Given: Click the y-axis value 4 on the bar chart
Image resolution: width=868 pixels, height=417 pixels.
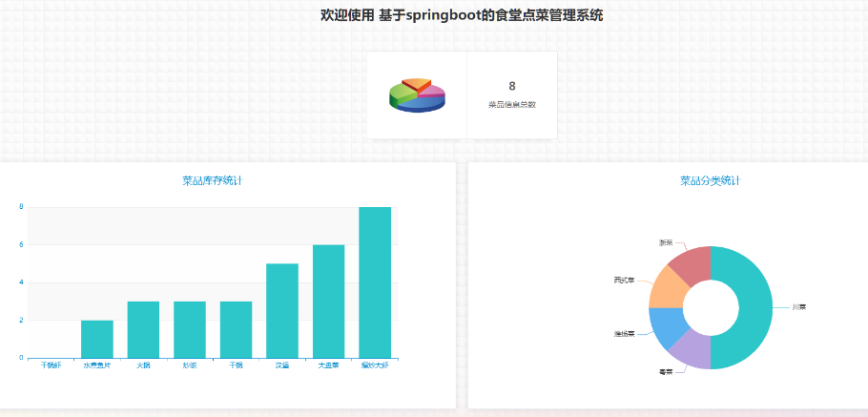Looking at the screenshot, I should 21,282.
